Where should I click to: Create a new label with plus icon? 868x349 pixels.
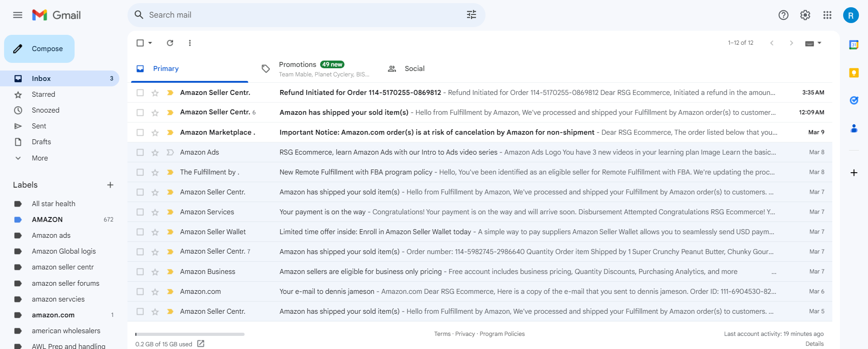pyautogui.click(x=110, y=185)
